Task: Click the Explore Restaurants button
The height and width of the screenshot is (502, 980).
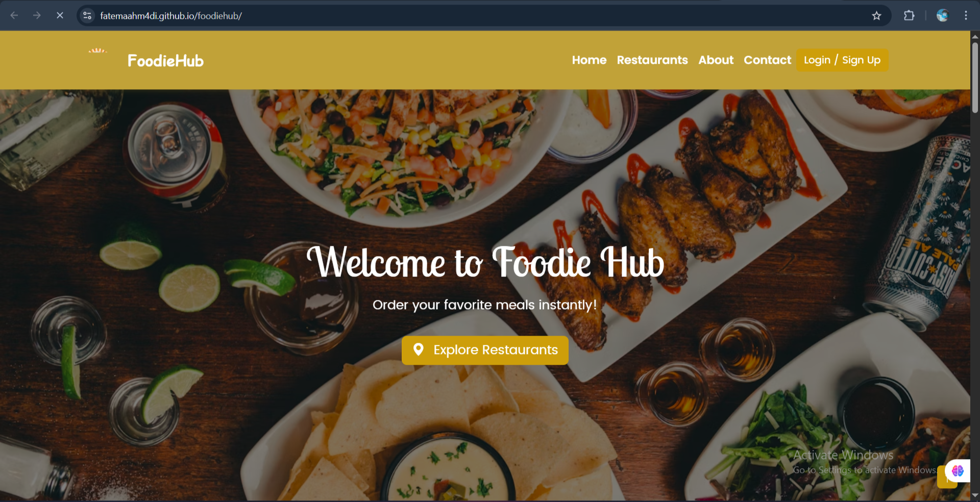Action: 485,350
